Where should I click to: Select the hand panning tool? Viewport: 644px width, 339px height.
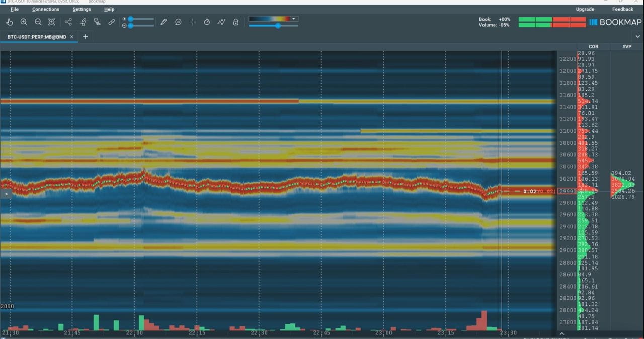[x=9, y=22]
